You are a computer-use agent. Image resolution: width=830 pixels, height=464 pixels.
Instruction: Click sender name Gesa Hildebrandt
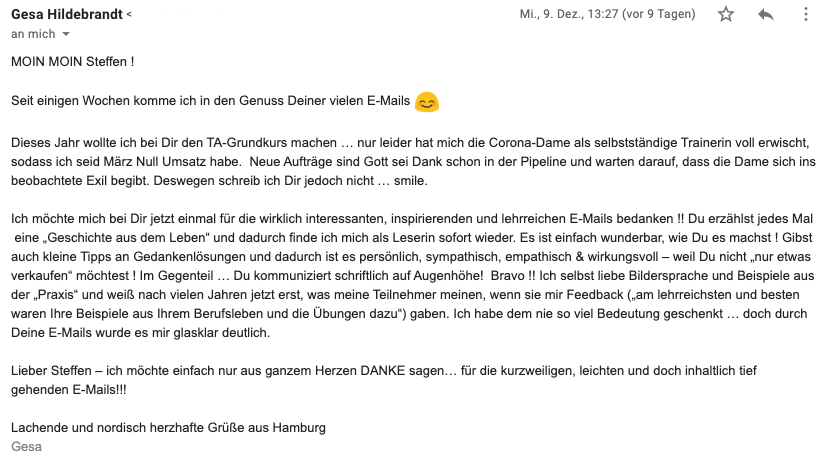(x=68, y=14)
